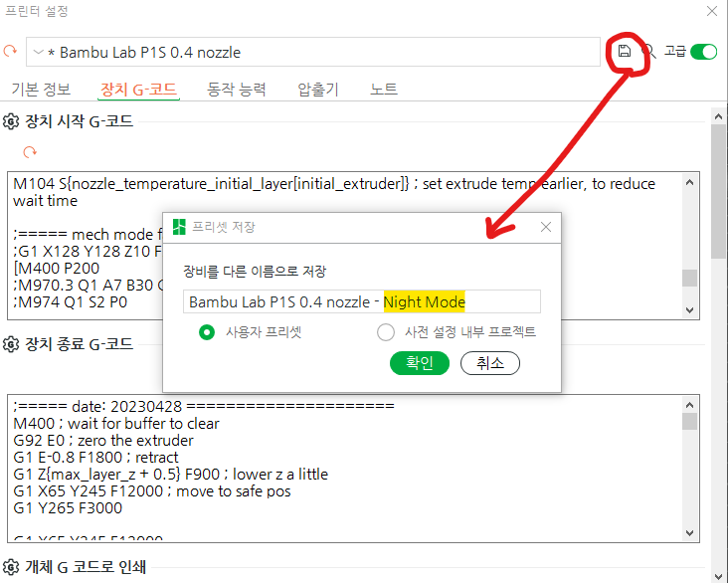The width and height of the screenshot is (728, 583).
Task: Click the gear icon beside 장치 시작 G-코드
Action: click(x=11, y=121)
